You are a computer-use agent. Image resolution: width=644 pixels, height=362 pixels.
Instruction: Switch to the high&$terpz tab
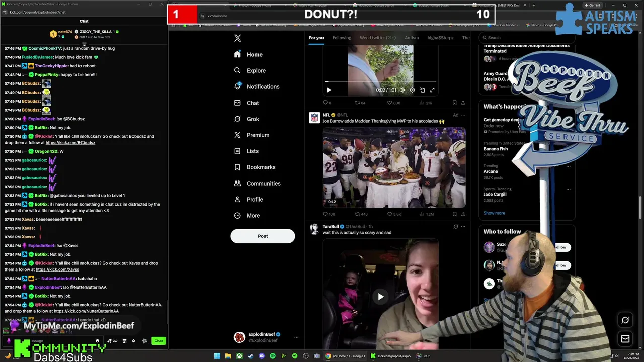(440, 38)
